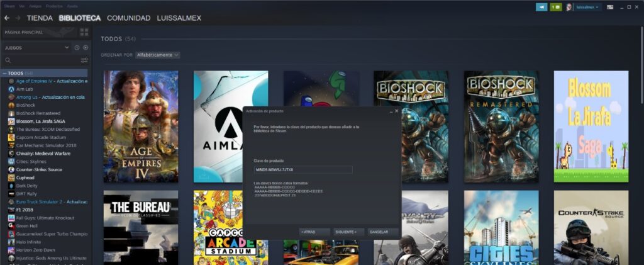Click the CANCELAR button in dialog

383,232
